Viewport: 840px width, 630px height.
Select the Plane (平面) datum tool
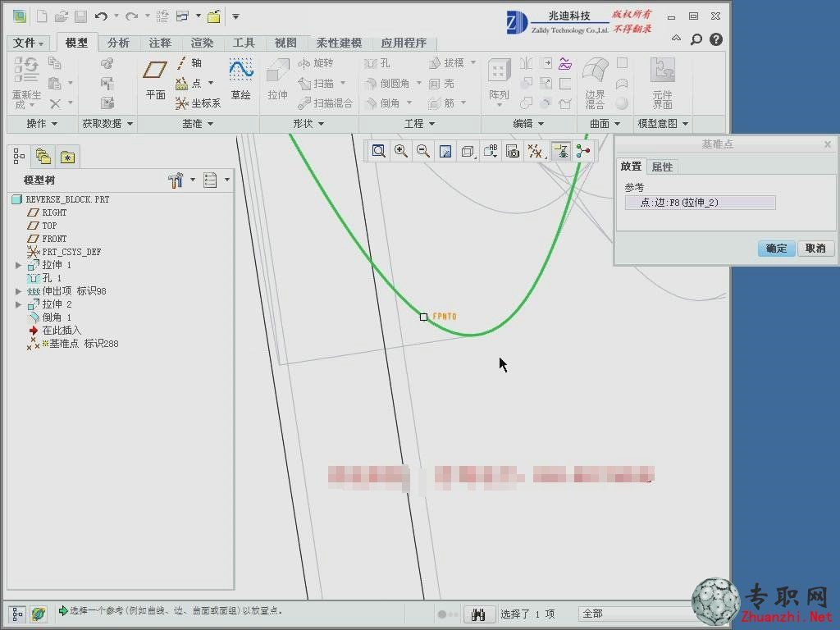155,80
